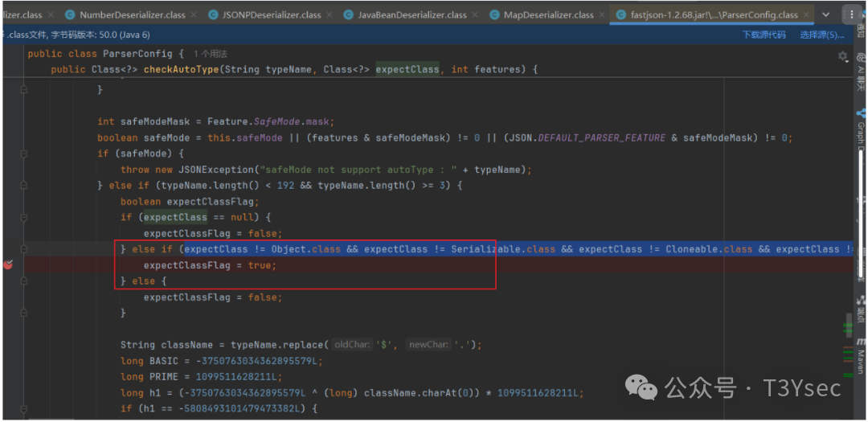The width and height of the screenshot is (868, 422).
Task: Click class icon on ParserConfig tab
Action: coord(620,15)
